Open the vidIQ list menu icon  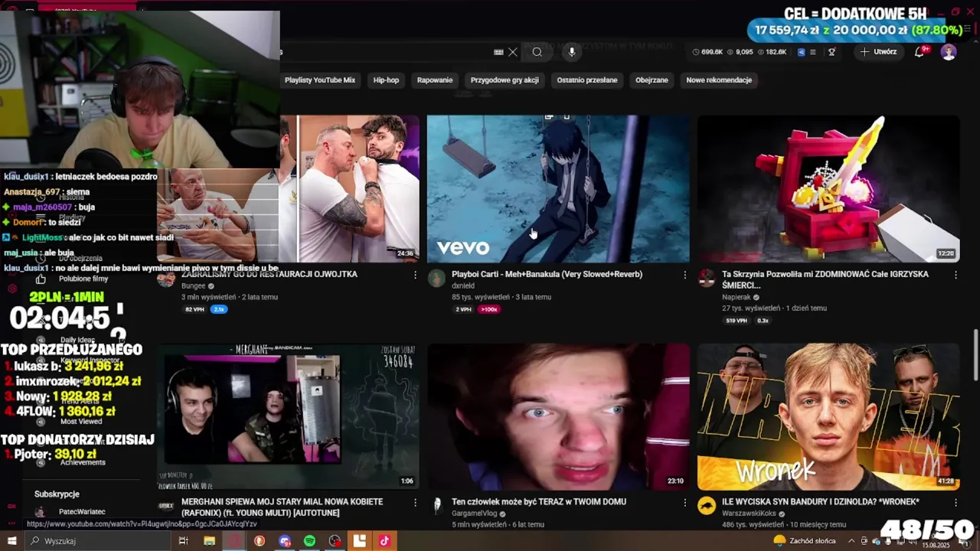click(813, 52)
